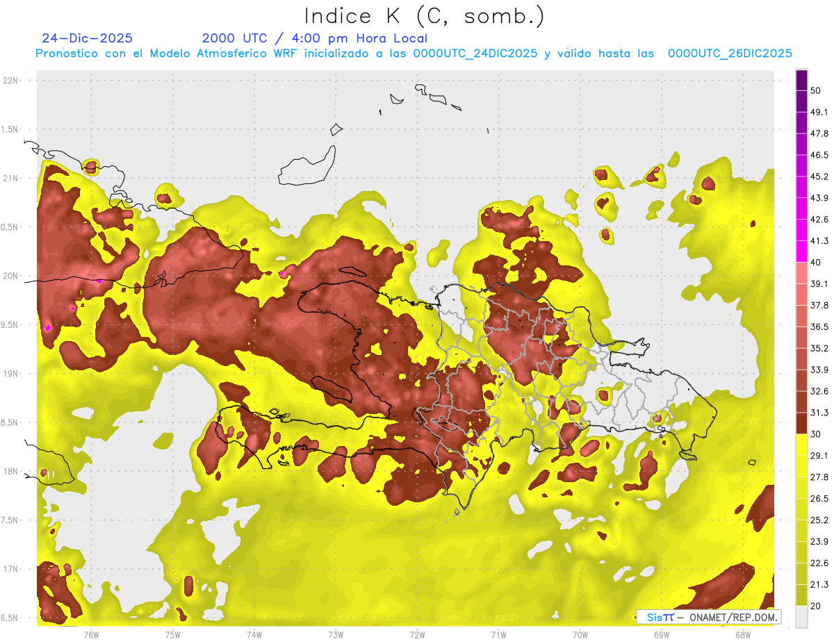Click the colorbar label "37.8"

[819, 305]
